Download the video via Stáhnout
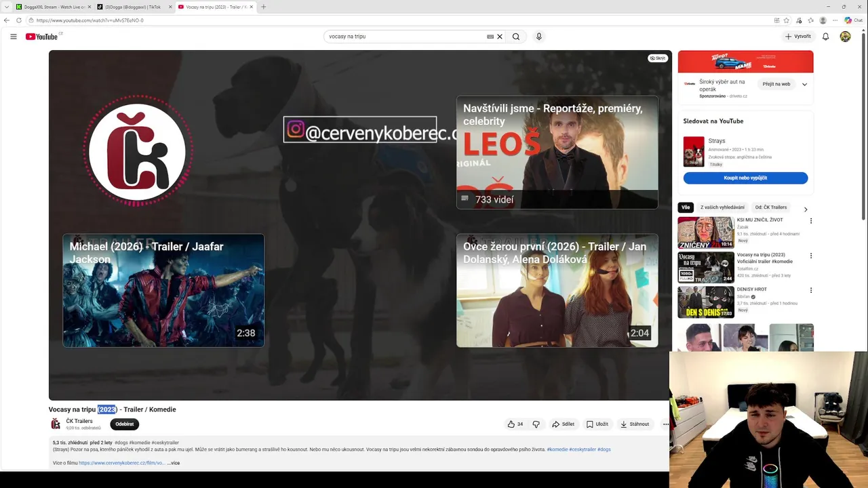 pyautogui.click(x=635, y=424)
